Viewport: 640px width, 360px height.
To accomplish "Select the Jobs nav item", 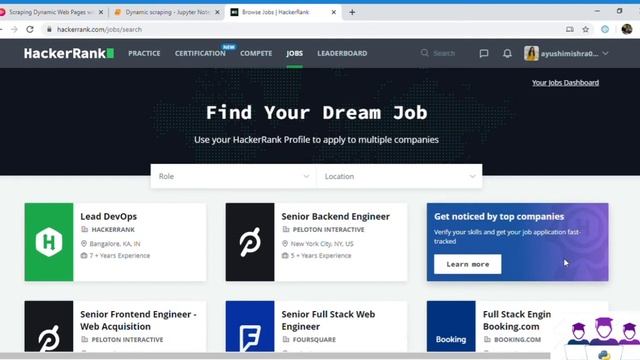I will pyautogui.click(x=294, y=53).
